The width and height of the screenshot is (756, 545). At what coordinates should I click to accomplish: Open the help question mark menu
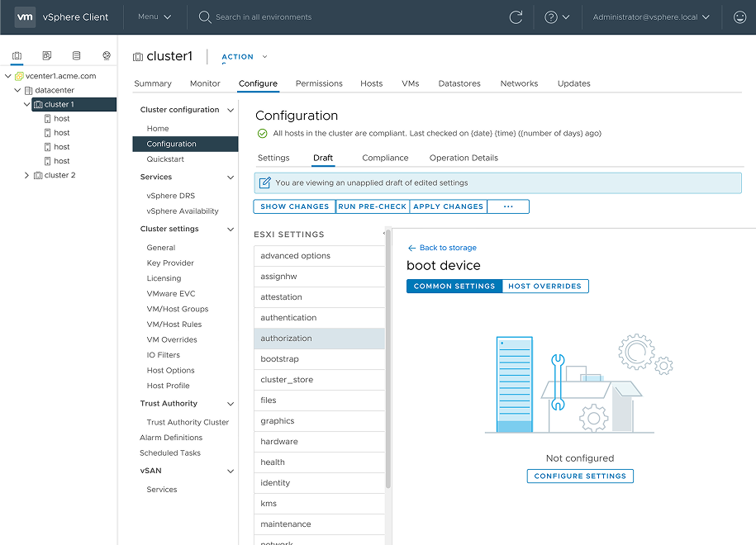557,17
